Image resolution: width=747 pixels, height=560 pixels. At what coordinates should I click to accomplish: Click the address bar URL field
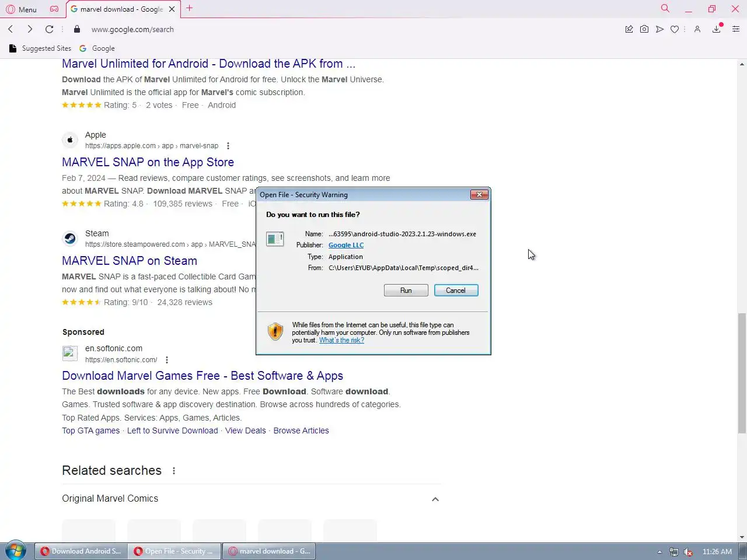pos(350,29)
